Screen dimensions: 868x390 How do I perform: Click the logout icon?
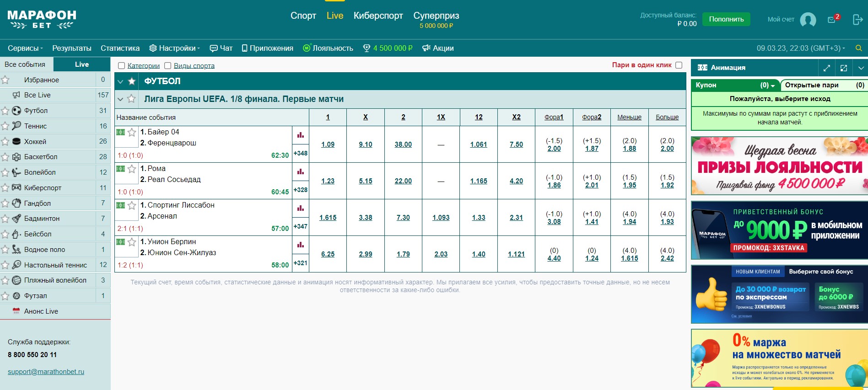point(857,20)
